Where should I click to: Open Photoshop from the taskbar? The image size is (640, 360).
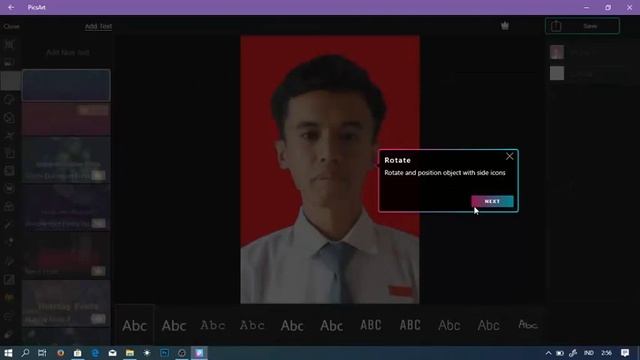164,353
